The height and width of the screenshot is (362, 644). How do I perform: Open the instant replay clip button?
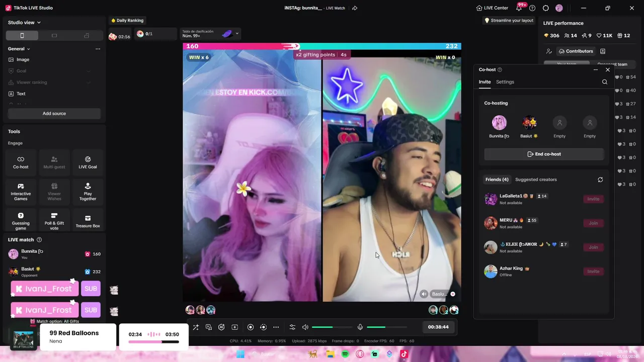pos(263,327)
